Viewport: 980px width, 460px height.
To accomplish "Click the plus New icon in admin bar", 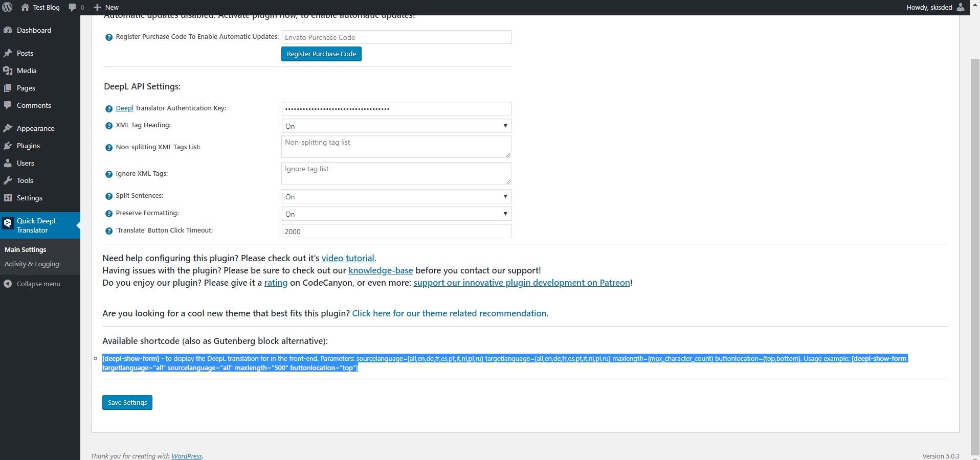I will pyautogui.click(x=97, y=7).
